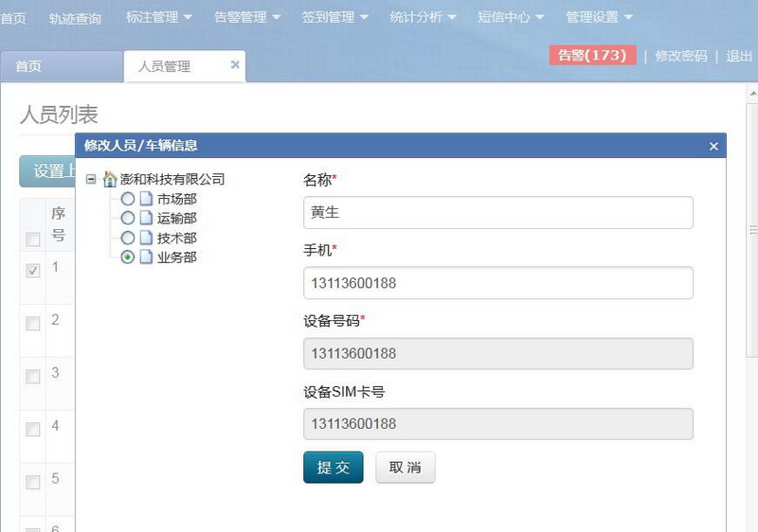758x532 pixels.
Task: Collapse the 澎和科技有限公司 tree node
Action: point(90,179)
